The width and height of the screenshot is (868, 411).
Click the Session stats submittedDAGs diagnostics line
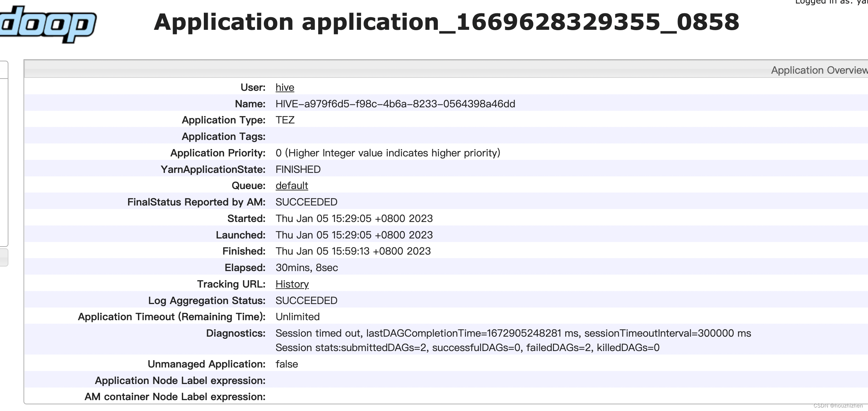[x=467, y=348]
